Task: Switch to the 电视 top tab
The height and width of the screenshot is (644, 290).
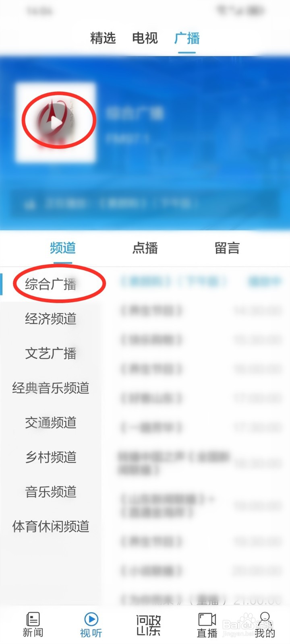Action: pos(145,38)
